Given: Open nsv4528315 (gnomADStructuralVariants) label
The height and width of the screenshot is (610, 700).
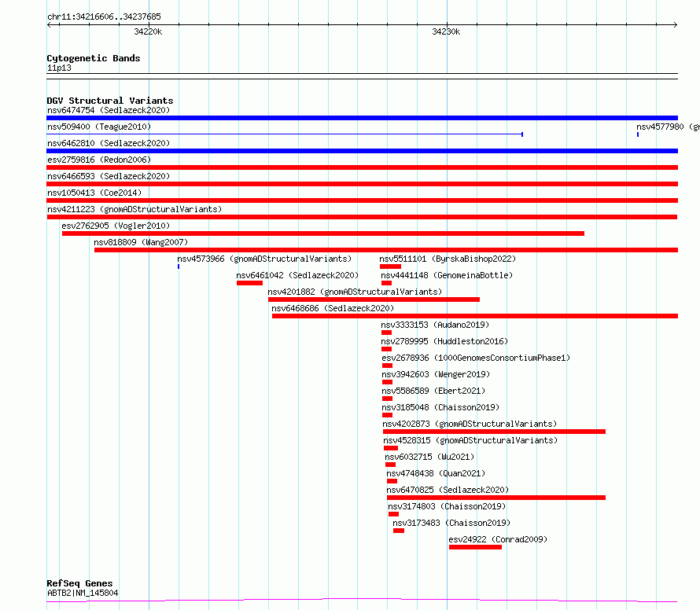Looking at the screenshot, I should 470,440.
